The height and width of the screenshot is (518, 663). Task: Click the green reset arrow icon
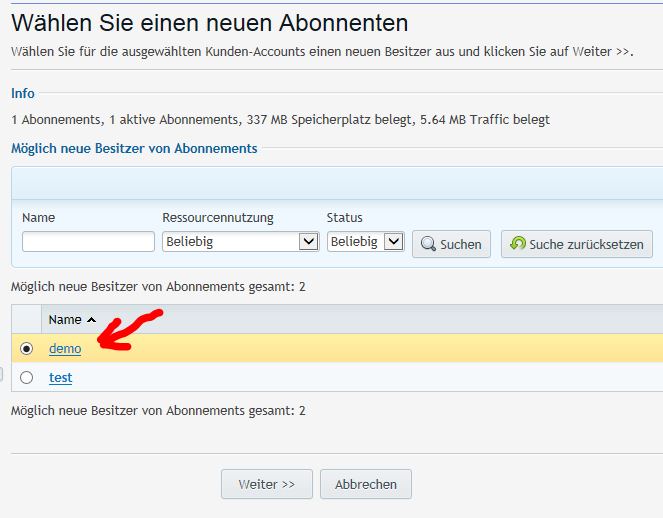point(517,244)
